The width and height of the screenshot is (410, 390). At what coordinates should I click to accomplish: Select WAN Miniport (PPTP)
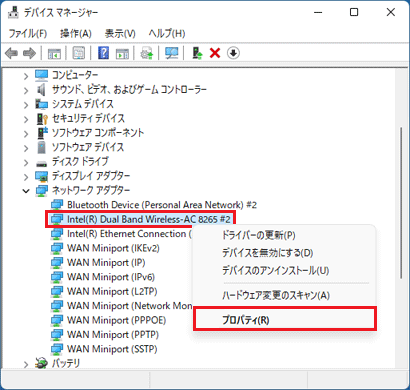click(x=113, y=334)
